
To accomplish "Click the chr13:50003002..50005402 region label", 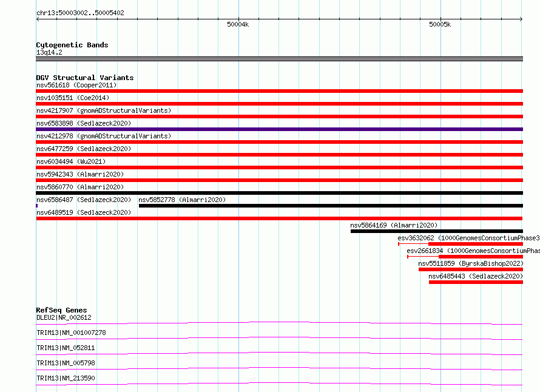I will coord(80,13).
